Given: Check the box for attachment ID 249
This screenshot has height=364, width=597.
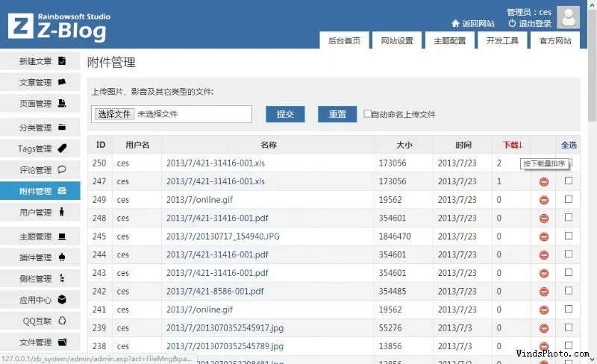Looking at the screenshot, I should [x=569, y=198].
